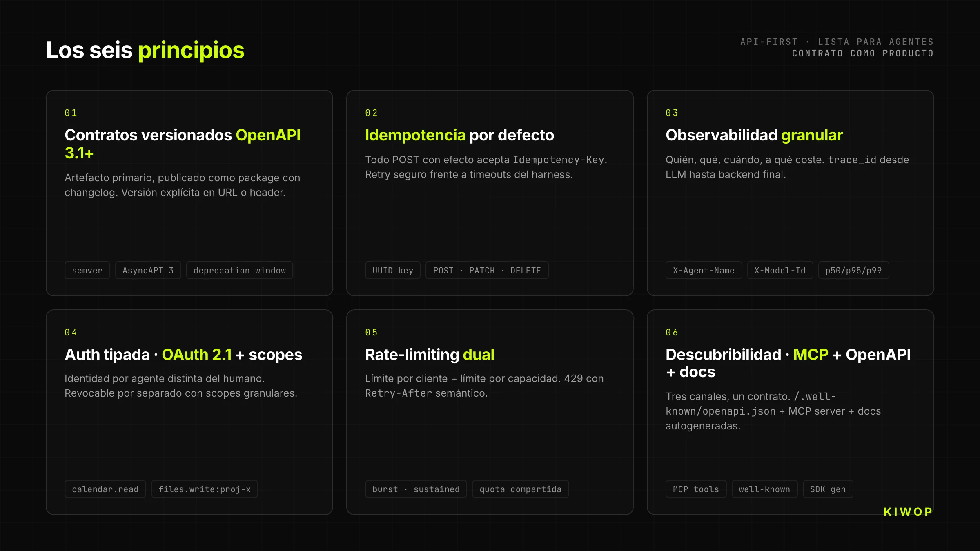Click the POST · PATCH · DELETE tag

(x=487, y=270)
